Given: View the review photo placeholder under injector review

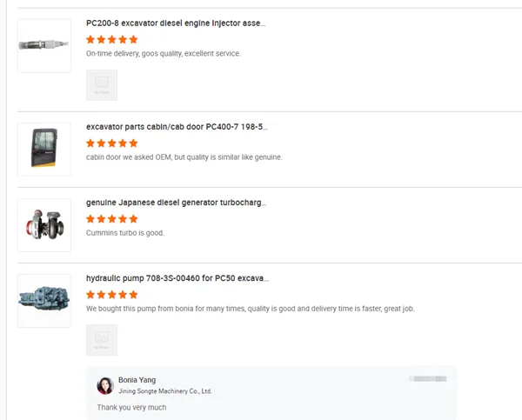Looking at the screenshot, I should [102, 85].
